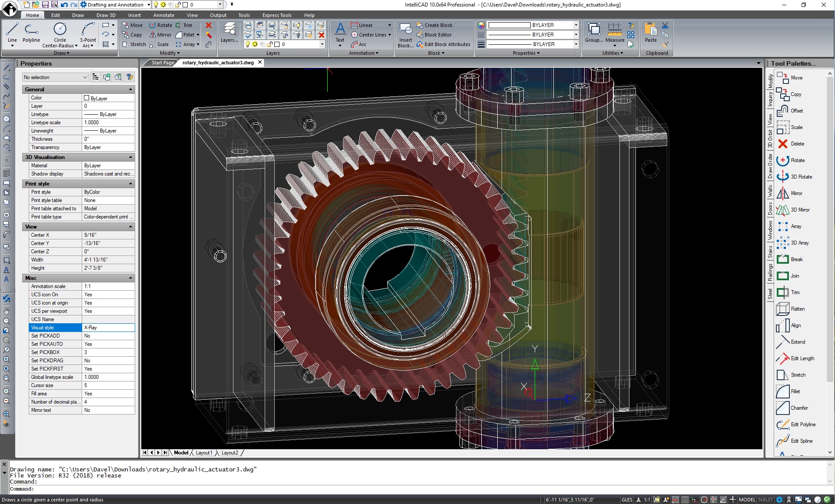Click the Redo arrow in quick access toolbar
The height and width of the screenshot is (504, 835).
click(73, 4)
